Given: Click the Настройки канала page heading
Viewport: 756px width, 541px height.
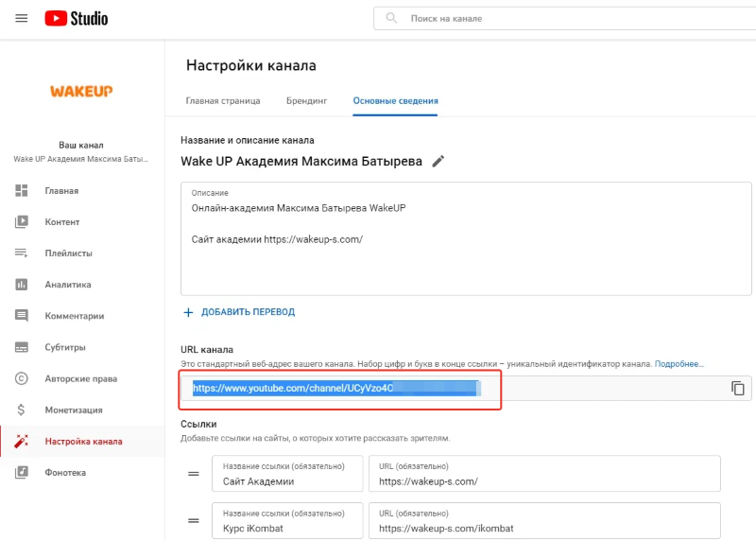Looking at the screenshot, I should point(251,65).
